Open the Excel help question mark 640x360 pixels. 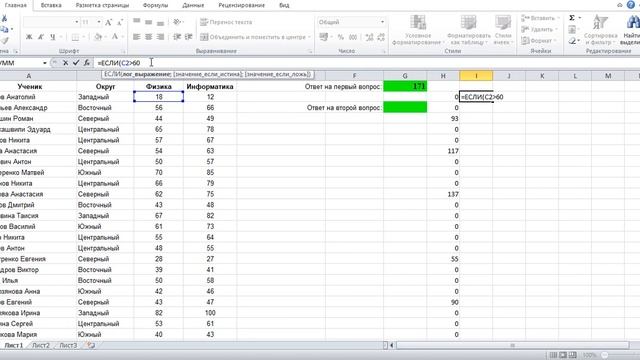pyautogui.click(x=631, y=5)
